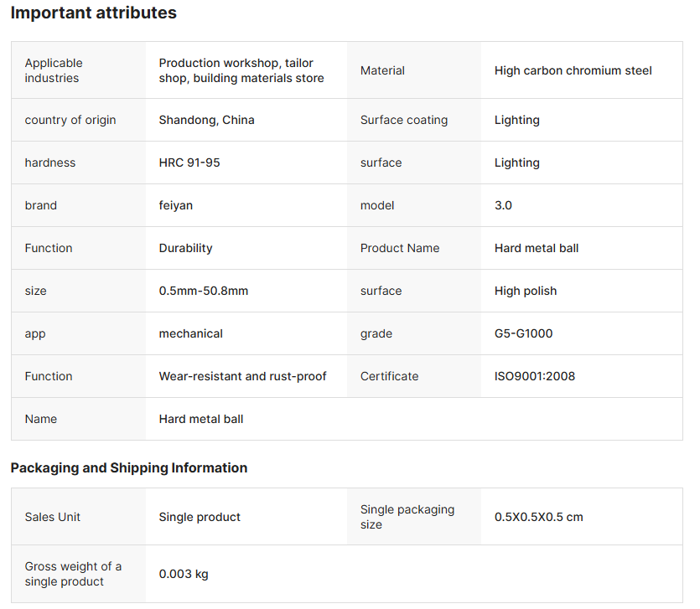Select the "0.003 kg" gross weight value
The width and height of the screenshot is (700, 609).
coord(184,574)
